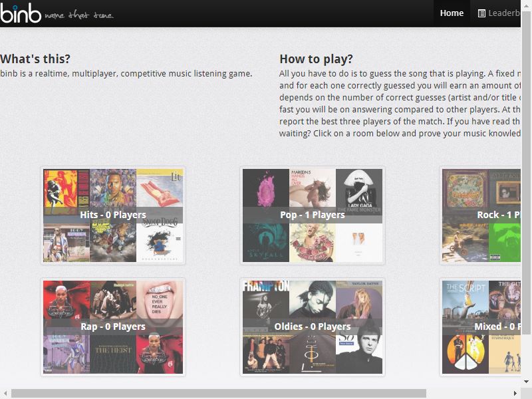Screen dimensions: 532x399
Task: Open the Home menu item
Action: click(x=452, y=13)
